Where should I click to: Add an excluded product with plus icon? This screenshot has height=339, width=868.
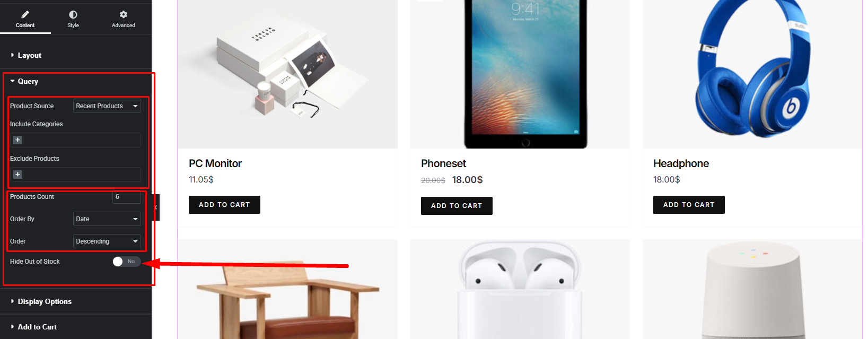(17, 175)
